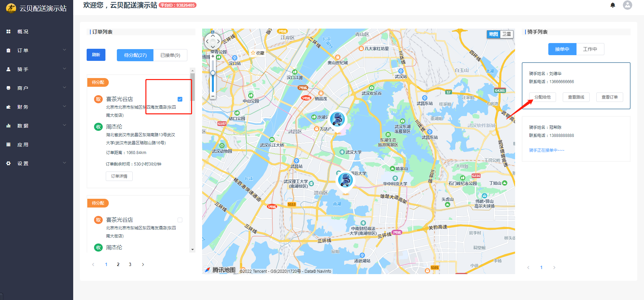
Task: Click the map zoom out minus button
Action: point(213,96)
